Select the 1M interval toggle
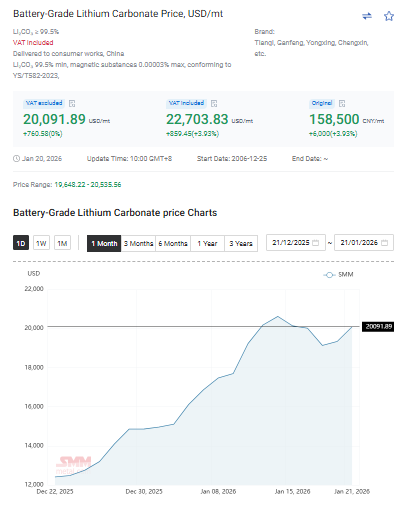Screen dimensions: 411x506 coord(62,243)
